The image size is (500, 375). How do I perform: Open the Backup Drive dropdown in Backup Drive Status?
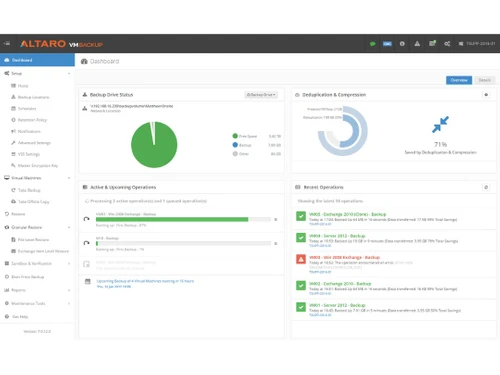261,95
